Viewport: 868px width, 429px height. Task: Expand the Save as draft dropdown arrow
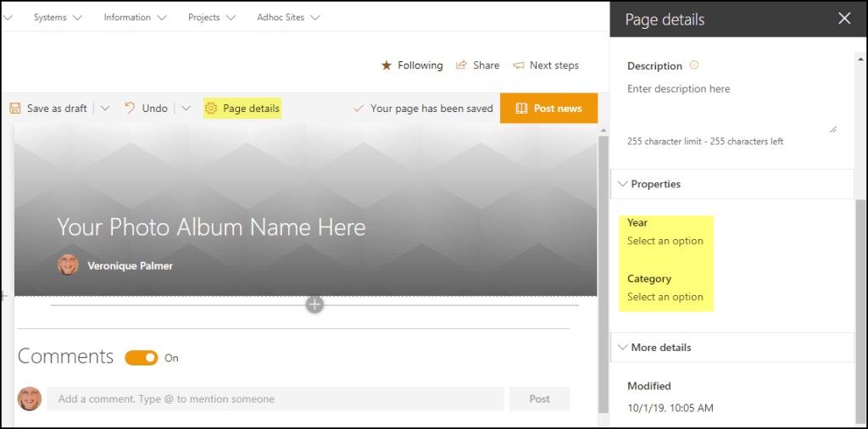click(x=105, y=109)
